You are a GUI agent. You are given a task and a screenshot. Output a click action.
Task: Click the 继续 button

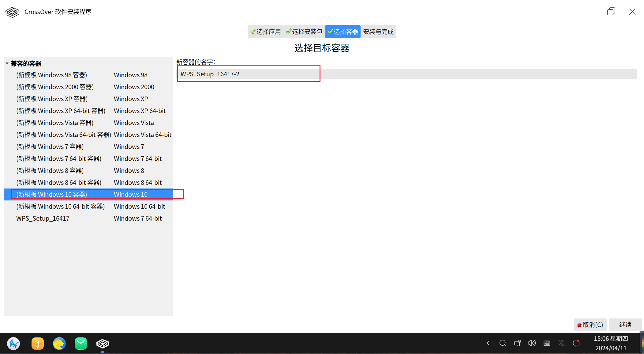click(x=625, y=325)
